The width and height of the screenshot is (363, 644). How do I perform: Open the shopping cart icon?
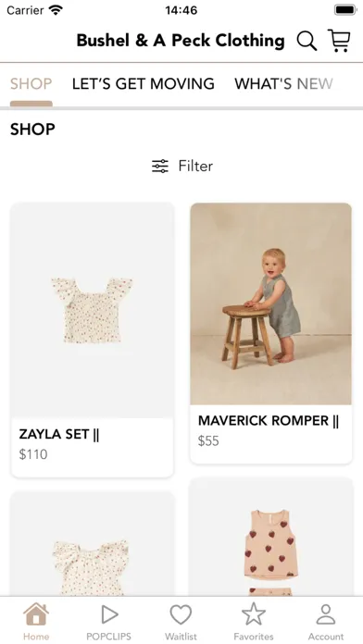[339, 41]
